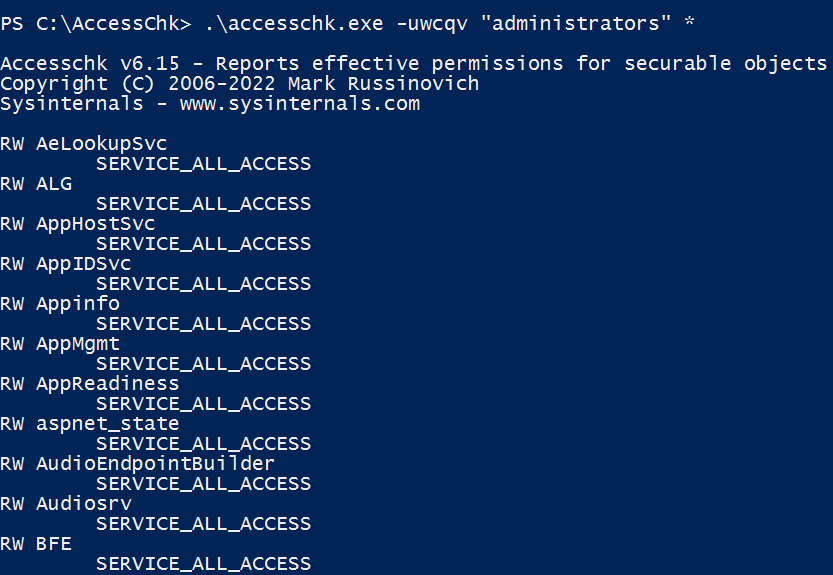
Task: Click the AppHostSvc service entry
Action: tap(95, 224)
